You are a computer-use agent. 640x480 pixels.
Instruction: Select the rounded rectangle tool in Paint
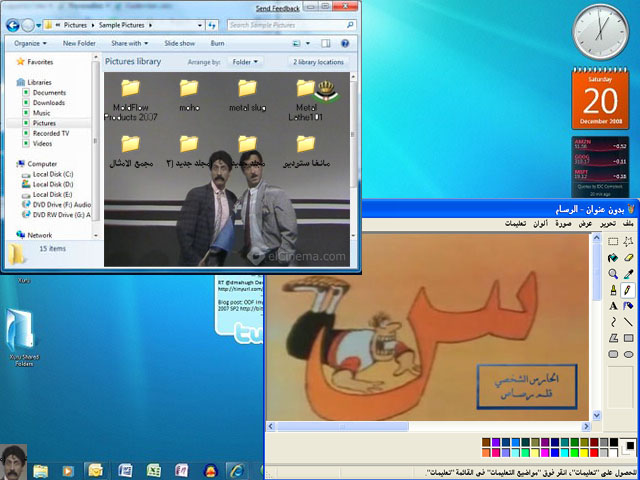(x=613, y=354)
